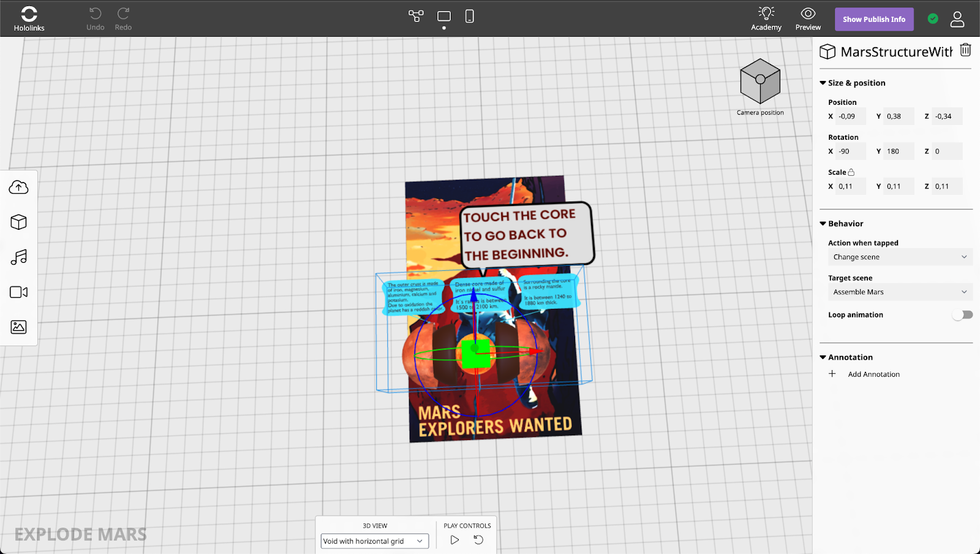Reset the scene playback
The height and width of the screenshot is (554, 980).
(478, 540)
